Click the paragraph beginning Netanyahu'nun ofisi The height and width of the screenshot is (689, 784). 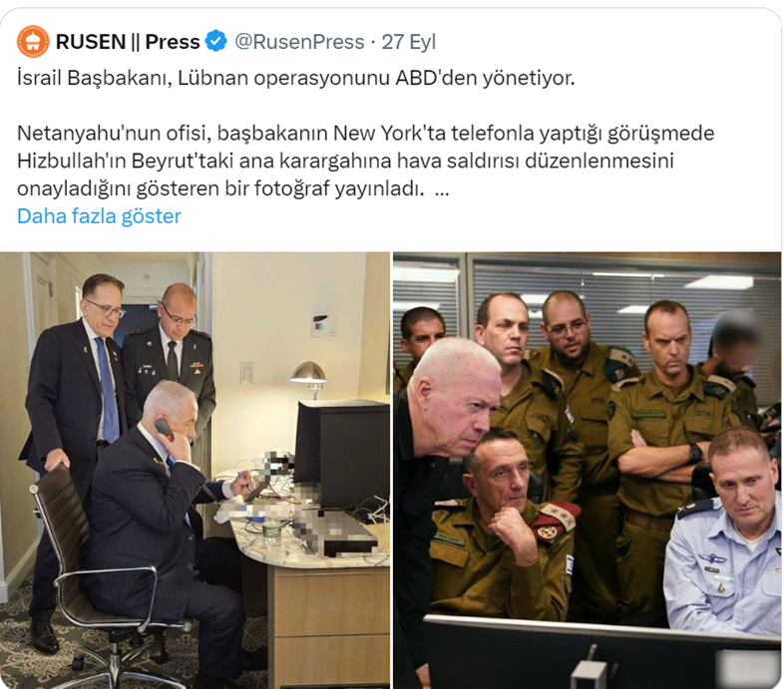365,161
